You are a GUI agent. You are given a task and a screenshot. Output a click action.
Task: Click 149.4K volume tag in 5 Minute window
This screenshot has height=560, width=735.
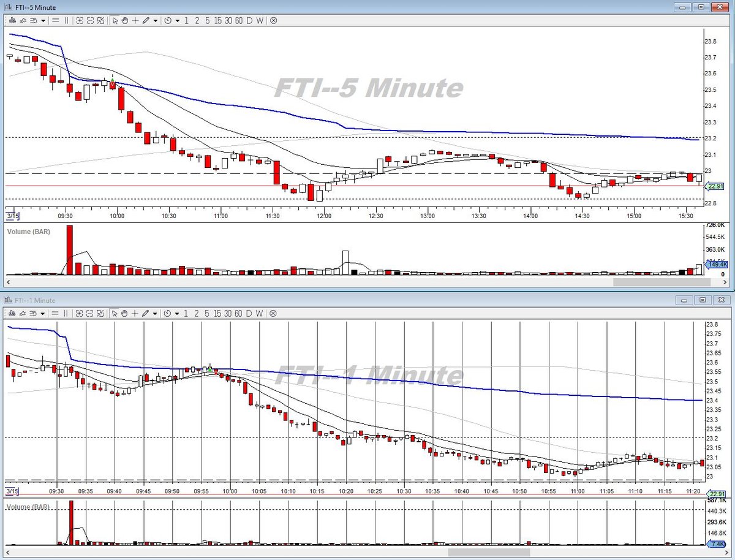(716, 264)
